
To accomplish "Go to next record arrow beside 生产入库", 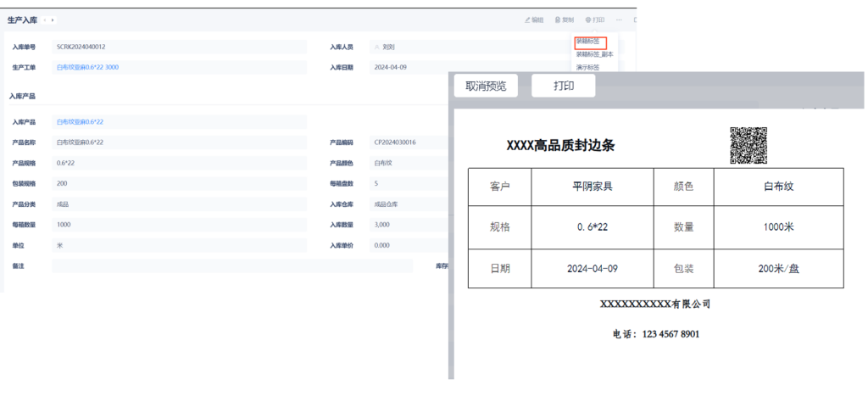I will coord(53,20).
